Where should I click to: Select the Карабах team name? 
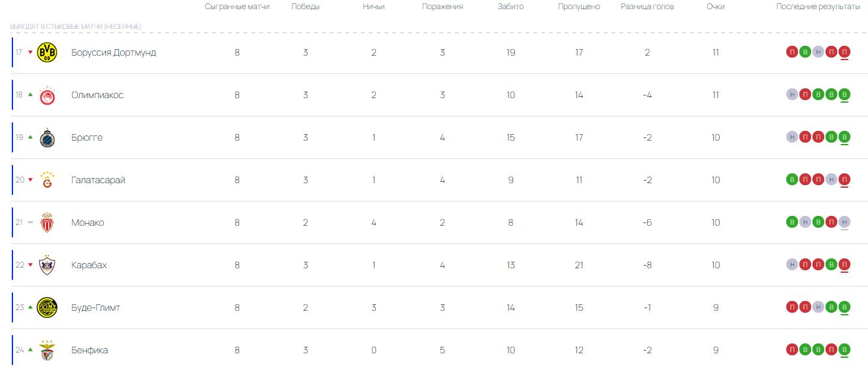pyautogui.click(x=89, y=265)
